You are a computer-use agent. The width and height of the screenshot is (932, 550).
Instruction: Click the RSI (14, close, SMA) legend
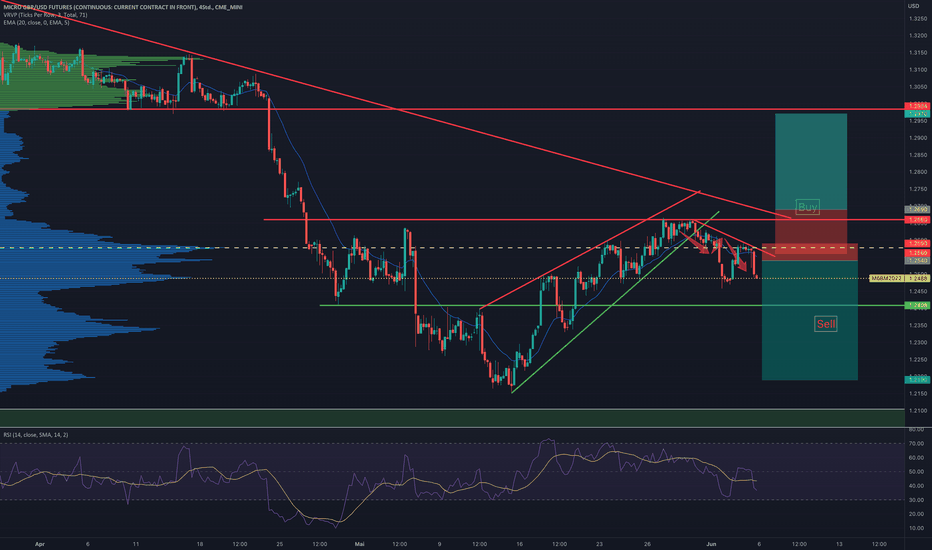pos(36,435)
